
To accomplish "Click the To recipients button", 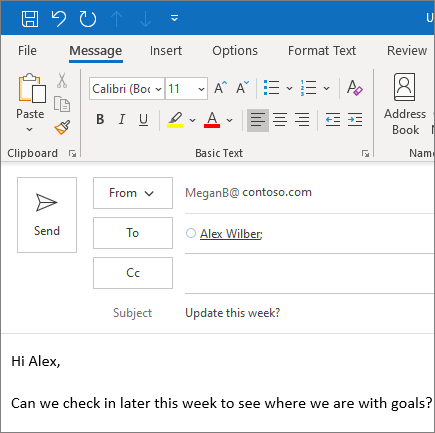I will [x=133, y=233].
